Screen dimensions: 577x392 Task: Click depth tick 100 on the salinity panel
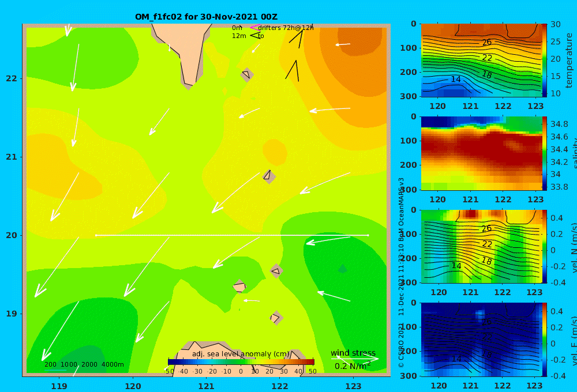pos(409,141)
